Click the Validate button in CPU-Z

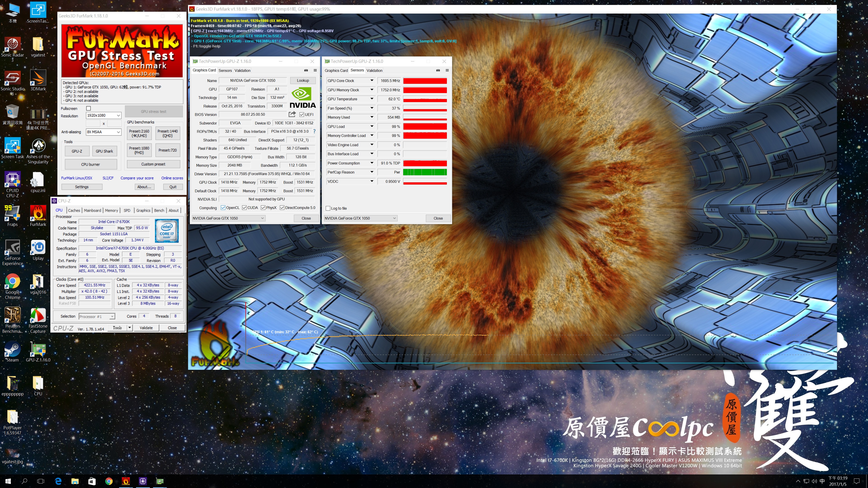146,328
